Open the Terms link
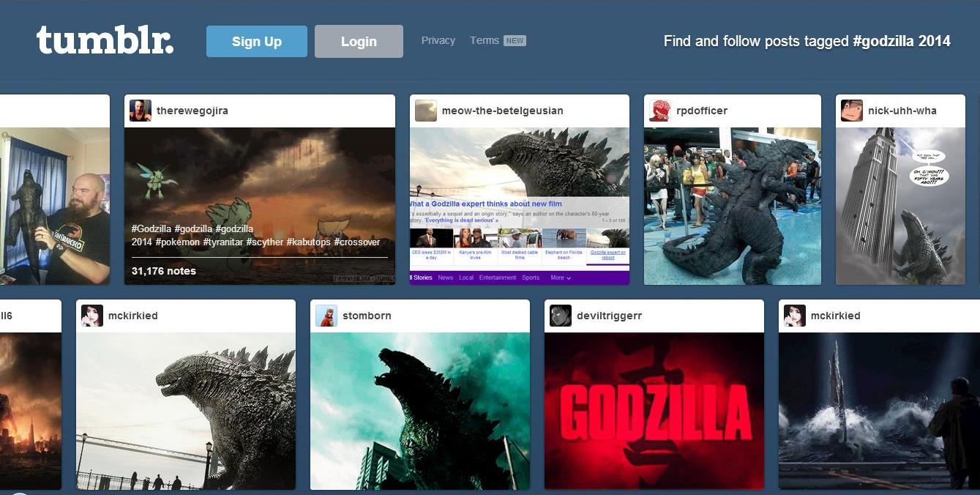 pyautogui.click(x=485, y=41)
